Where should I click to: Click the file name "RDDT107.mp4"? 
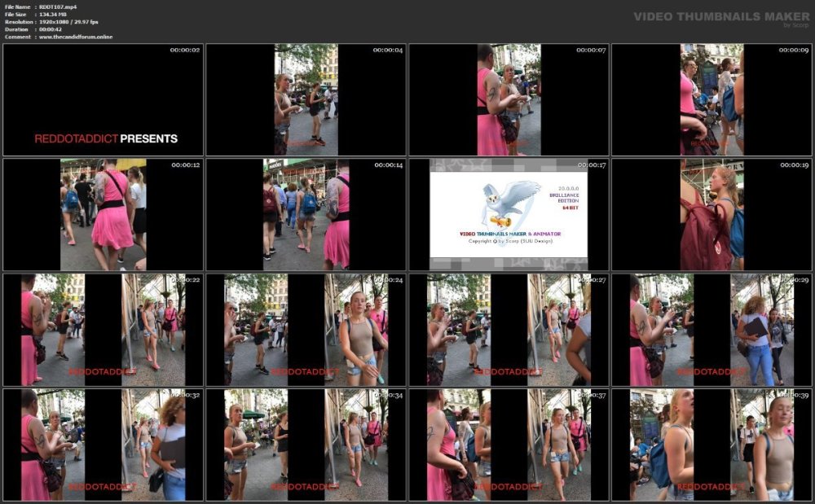click(58, 7)
